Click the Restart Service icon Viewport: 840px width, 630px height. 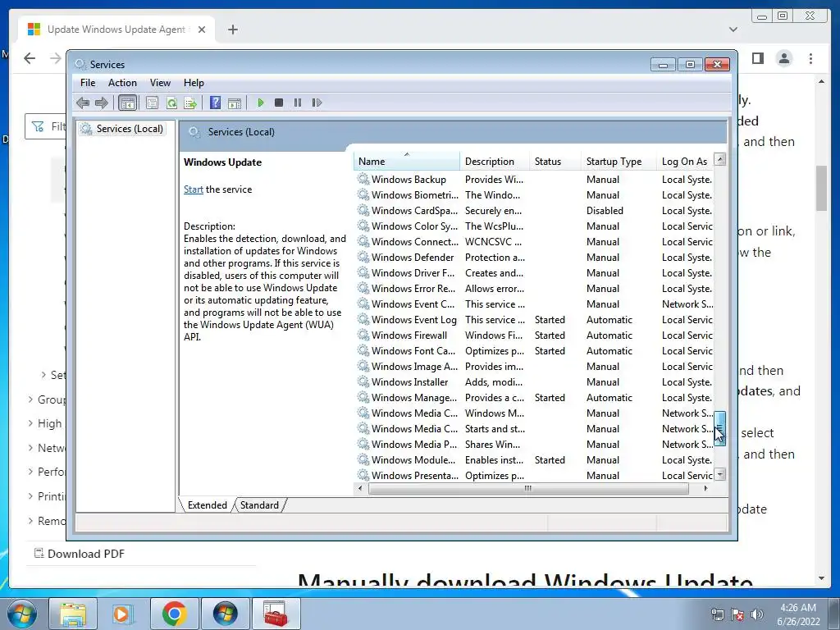(x=317, y=103)
